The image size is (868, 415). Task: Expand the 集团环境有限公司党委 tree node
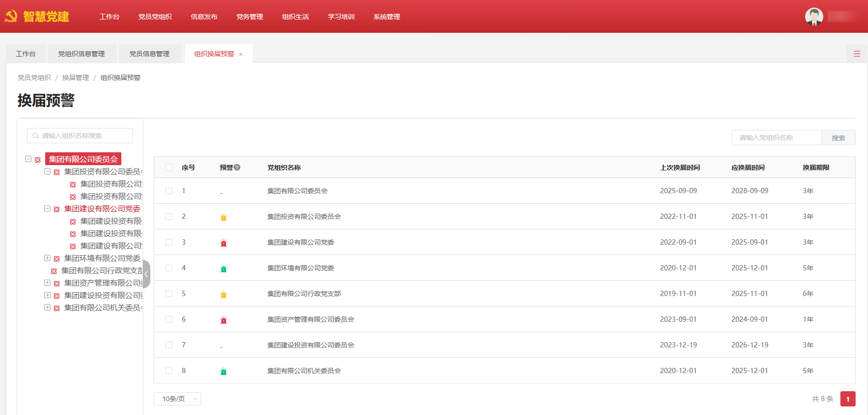tap(47, 258)
